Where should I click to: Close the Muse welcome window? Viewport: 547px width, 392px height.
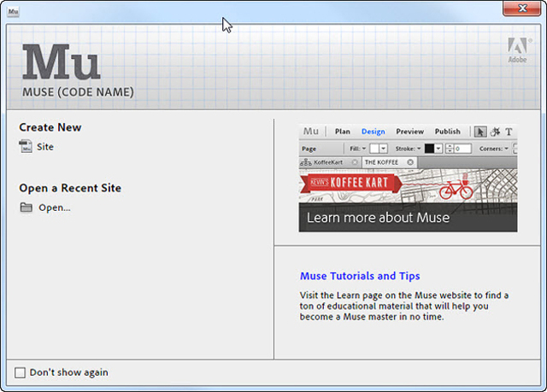522,8
